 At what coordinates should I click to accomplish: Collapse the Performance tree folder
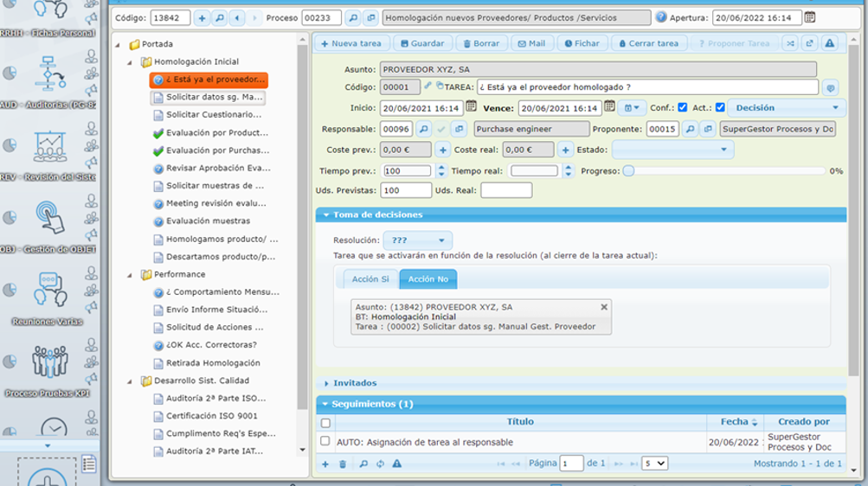coord(130,275)
